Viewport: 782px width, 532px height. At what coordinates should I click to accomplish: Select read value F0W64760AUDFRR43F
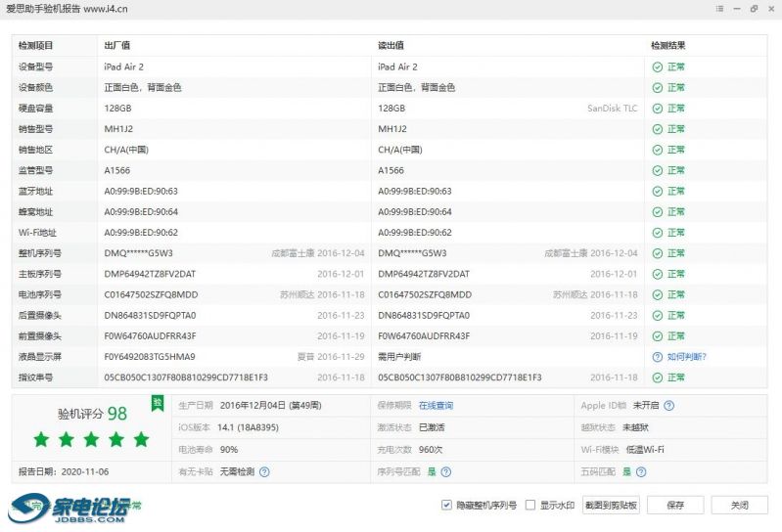[424, 336]
